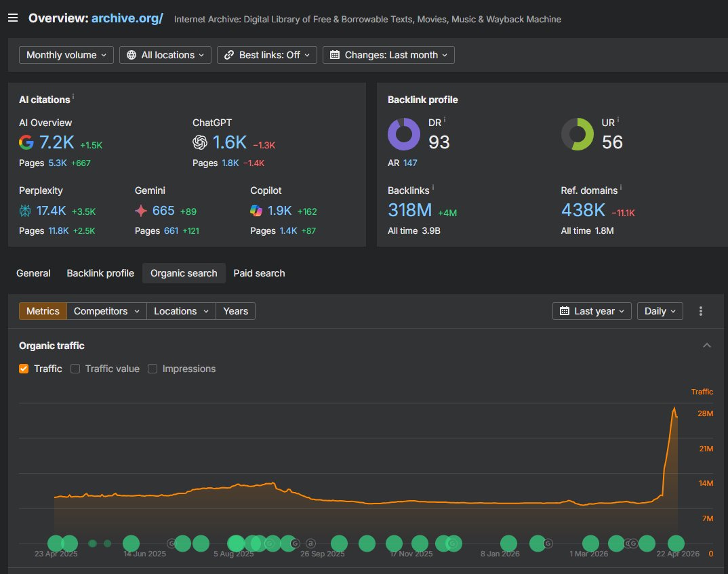Click Perplexity Pages 11.8K value
The width and height of the screenshot is (728, 574).
coord(58,230)
